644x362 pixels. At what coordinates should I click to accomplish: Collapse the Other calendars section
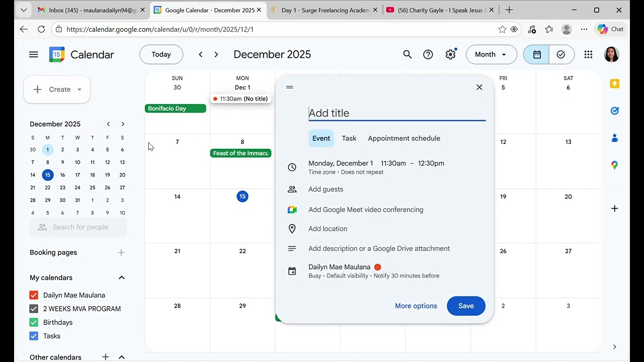pyautogui.click(x=121, y=357)
